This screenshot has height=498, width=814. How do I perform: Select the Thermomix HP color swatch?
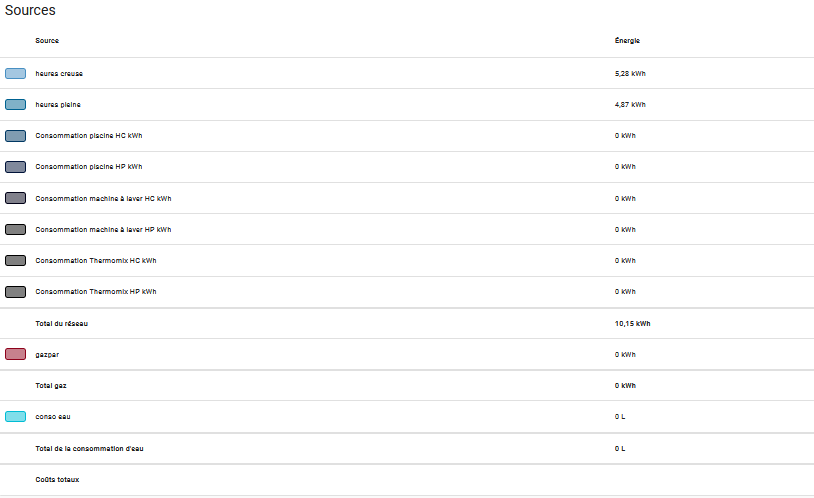point(16,292)
